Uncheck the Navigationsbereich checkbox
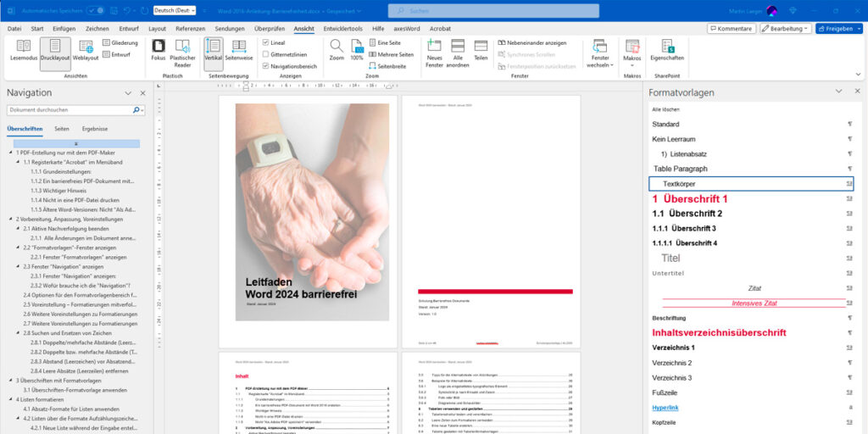The image size is (868, 434). pyautogui.click(x=265, y=66)
